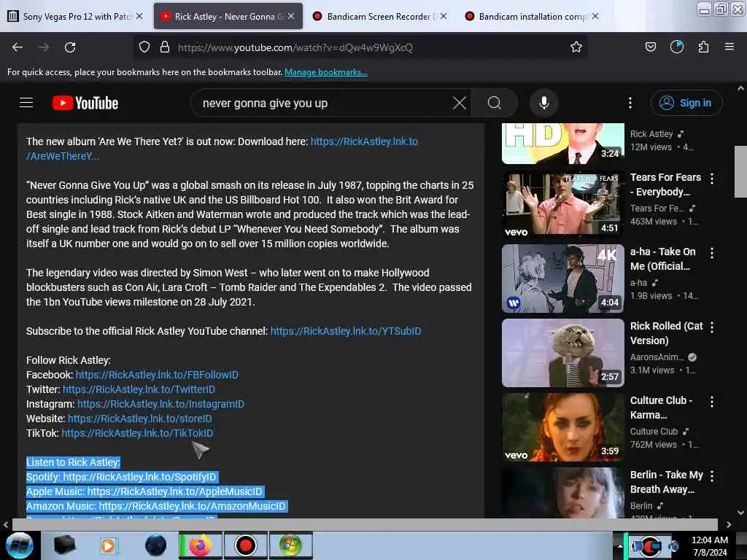Viewport: 747px width, 560px height.
Task: Clear the YouTube search text
Action: 460,103
